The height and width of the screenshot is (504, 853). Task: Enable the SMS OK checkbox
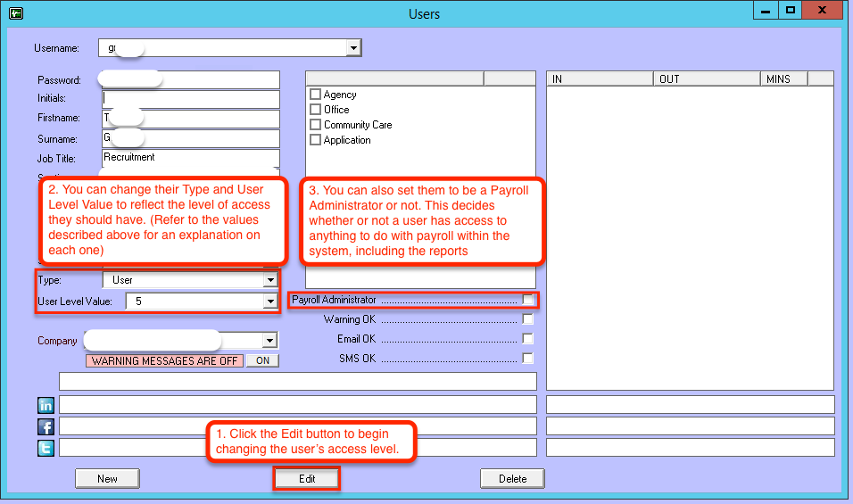528,359
